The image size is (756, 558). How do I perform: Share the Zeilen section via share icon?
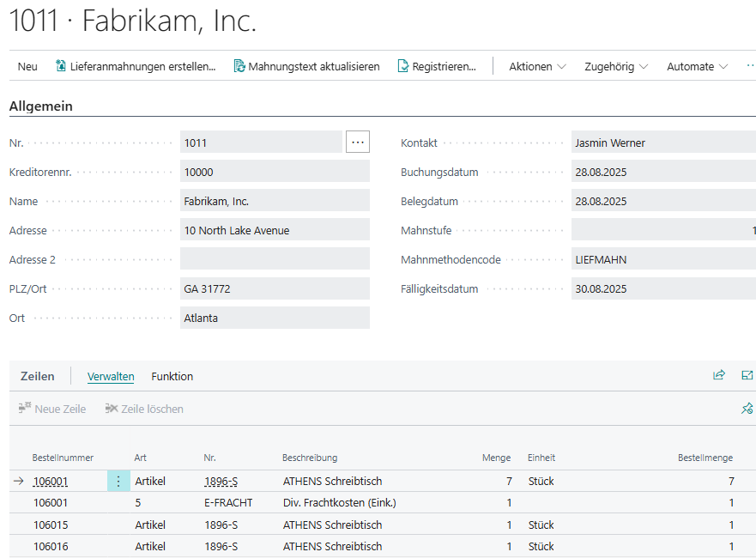[719, 375]
